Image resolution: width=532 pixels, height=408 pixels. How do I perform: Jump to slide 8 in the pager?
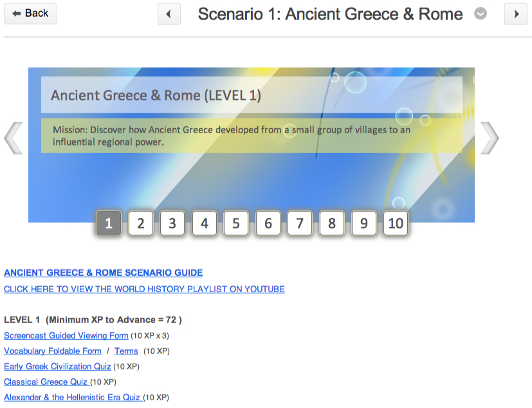coord(332,223)
